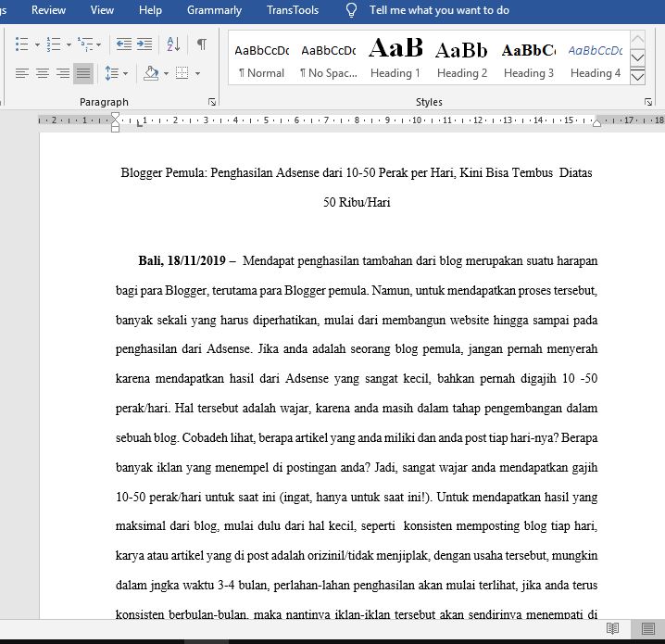Click the Bullets list icon

click(x=21, y=44)
